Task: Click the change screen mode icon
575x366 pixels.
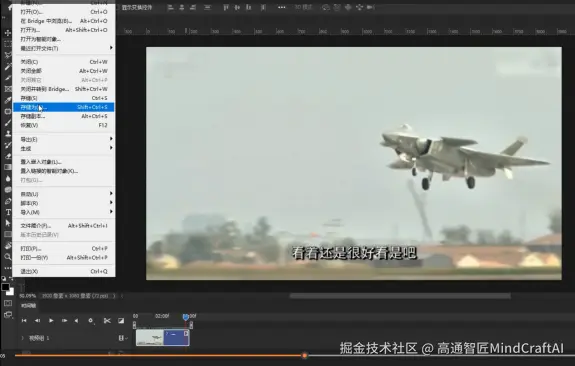Action: 7,315
